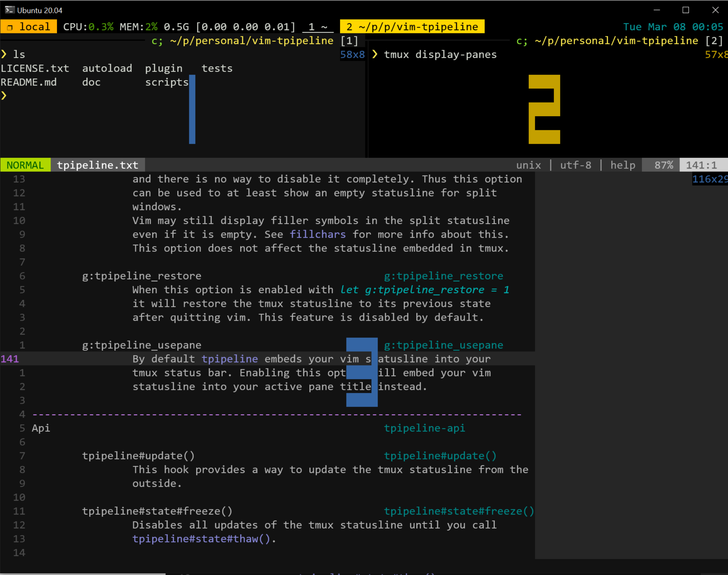Select tmux window 2 vim-tpipeline tab
The width and height of the screenshot is (728, 575).
pyautogui.click(x=412, y=27)
